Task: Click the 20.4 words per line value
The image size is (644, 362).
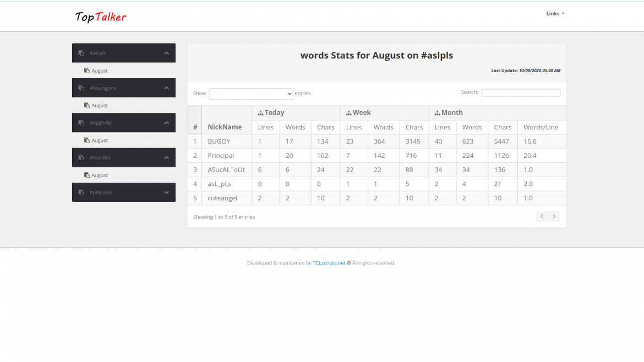Action: pyautogui.click(x=530, y=156)
